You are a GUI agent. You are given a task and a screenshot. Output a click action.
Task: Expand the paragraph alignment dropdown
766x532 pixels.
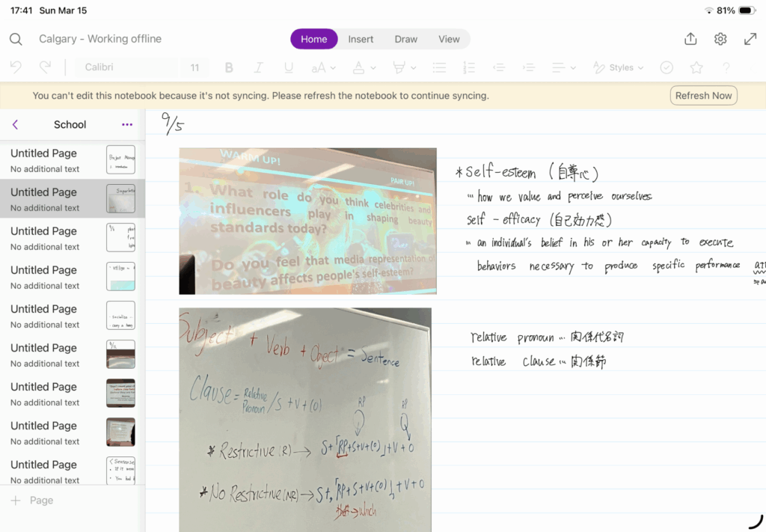point(563,67)
